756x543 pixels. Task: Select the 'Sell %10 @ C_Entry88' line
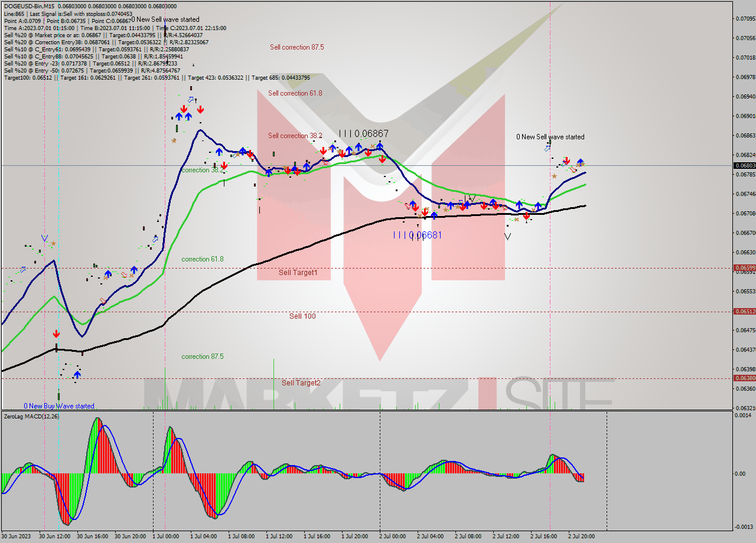click(94, 56)
